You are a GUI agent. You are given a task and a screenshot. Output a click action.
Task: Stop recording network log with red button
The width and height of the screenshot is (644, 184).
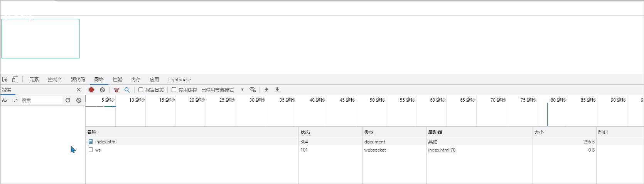point(91,90)
